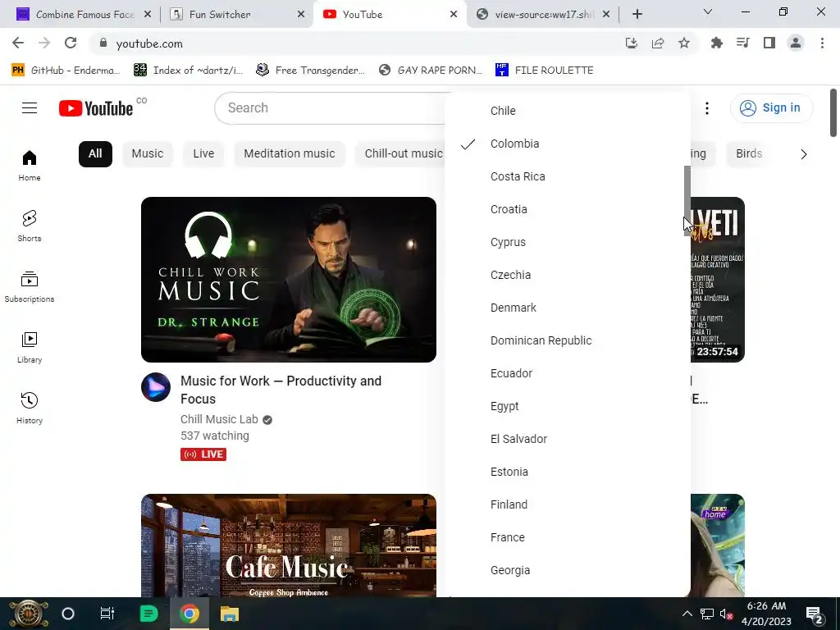Open Shorts in the sidebar
Viewport: 840px width, 630px height.
tap(30, 226)
